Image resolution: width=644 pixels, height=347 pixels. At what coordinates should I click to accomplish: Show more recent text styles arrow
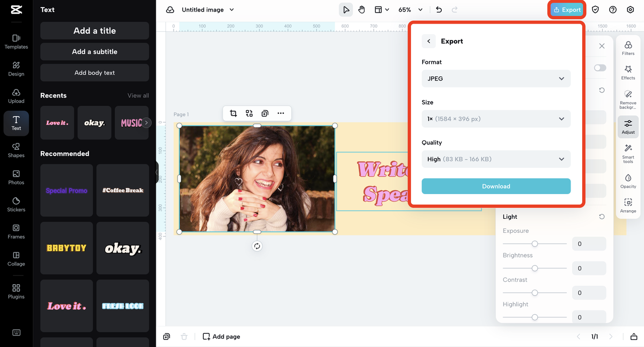tap(146, 123)
